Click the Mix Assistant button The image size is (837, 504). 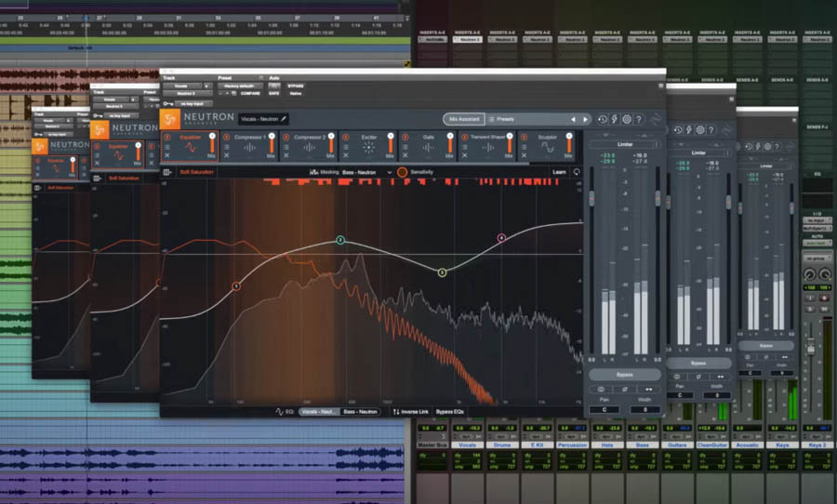[x=464, y=119]
